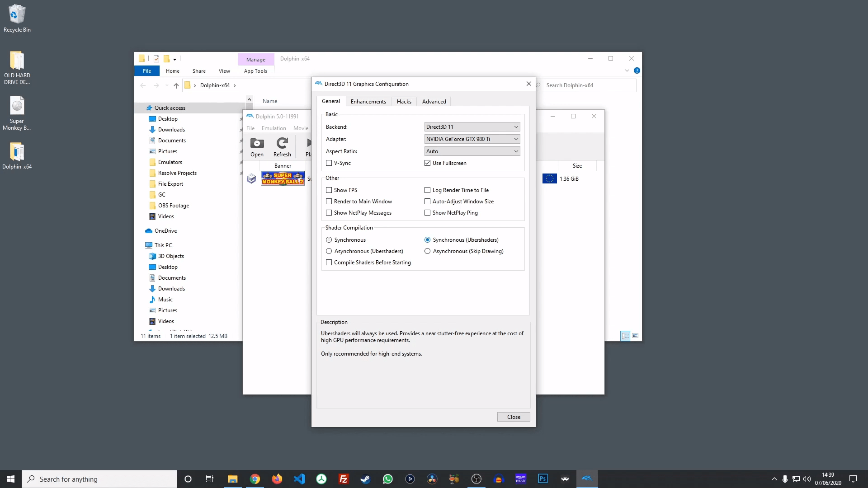The height and width of the screenshot is (488, 868).
Task: Click the Steam icon in taskbar
Action: pyautogui.click(x=365, y=479)
